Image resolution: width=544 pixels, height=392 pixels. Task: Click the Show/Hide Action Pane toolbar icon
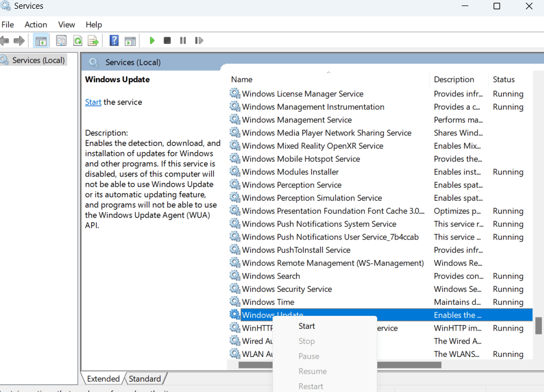[130, 41]
